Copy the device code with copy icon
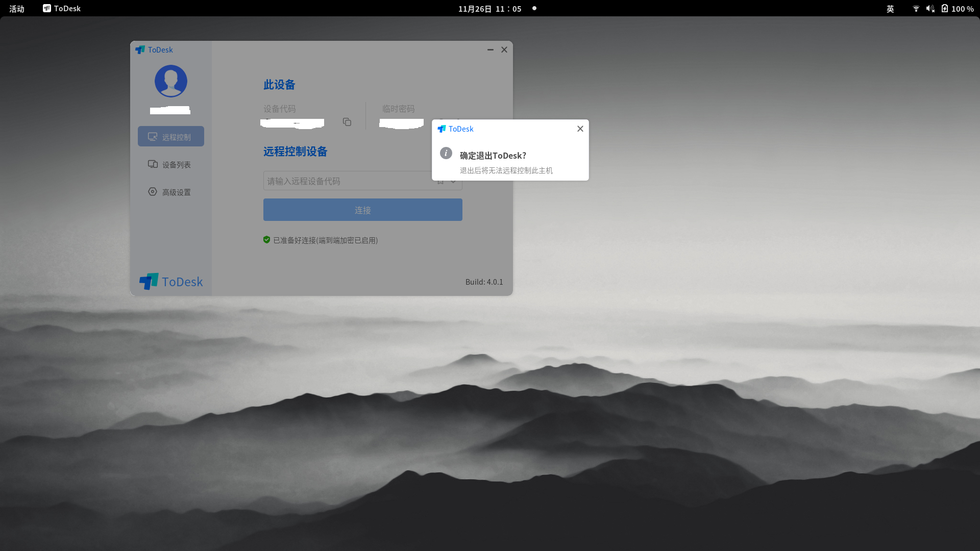The width and height of the screenshot is (980, 551). (347, 122)
